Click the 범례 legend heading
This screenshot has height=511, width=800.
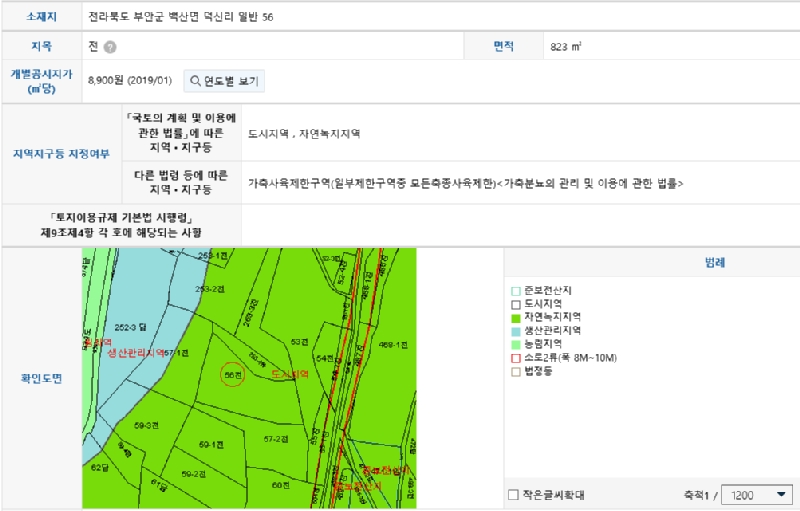(715, 263)
